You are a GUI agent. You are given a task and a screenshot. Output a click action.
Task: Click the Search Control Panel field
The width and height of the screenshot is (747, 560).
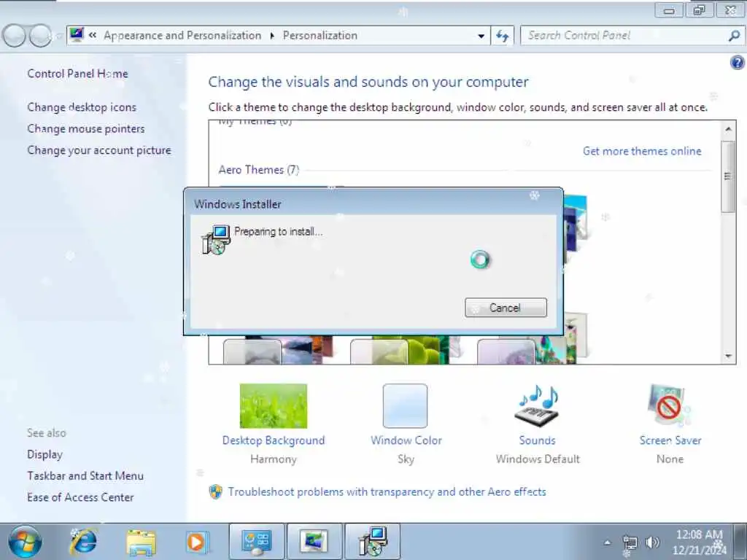coord(624,36)
